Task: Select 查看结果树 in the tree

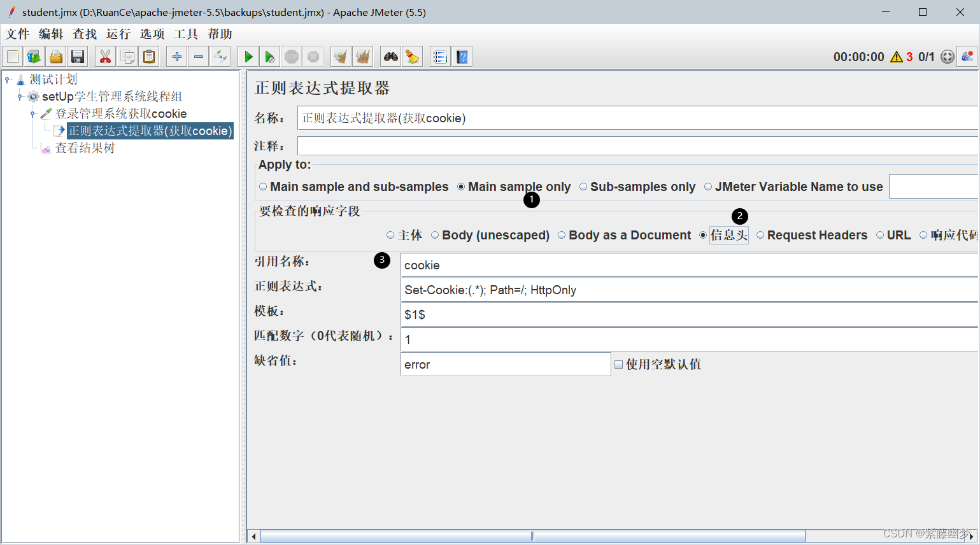Action: 85,148
